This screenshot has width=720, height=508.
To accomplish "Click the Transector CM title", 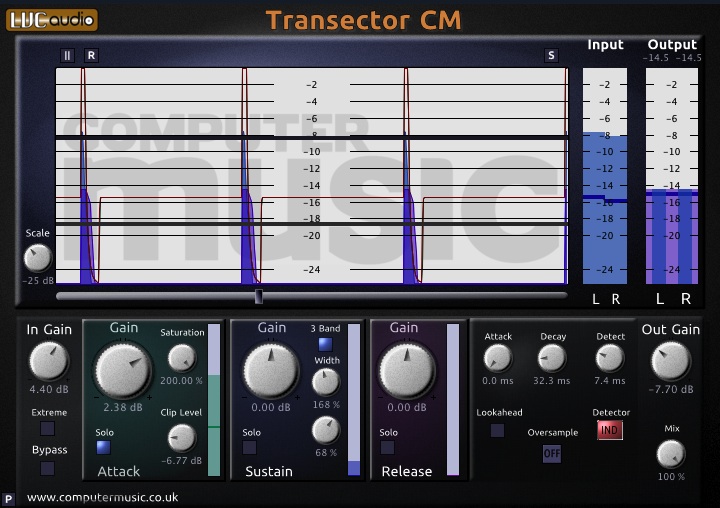I will 363,20.
